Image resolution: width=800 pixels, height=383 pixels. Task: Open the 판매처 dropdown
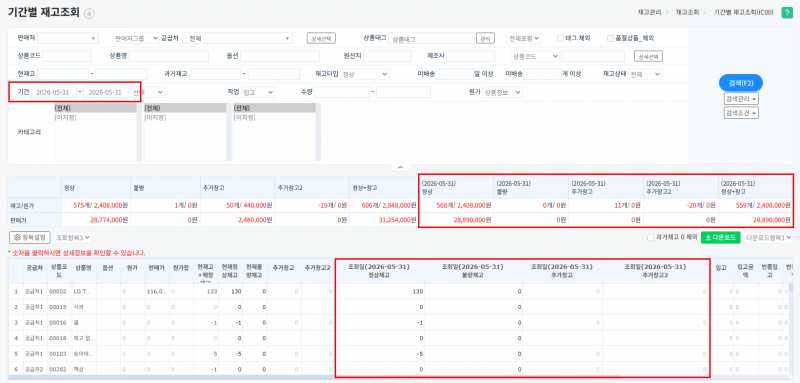68,38
